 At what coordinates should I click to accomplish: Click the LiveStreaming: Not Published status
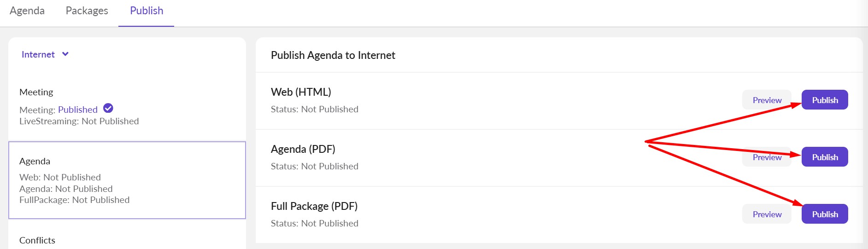(79, 121)
